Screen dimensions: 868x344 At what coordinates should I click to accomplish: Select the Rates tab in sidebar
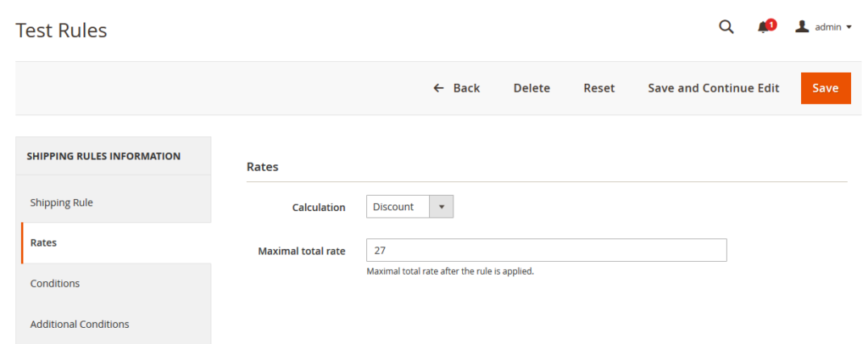tap(44, 242)
